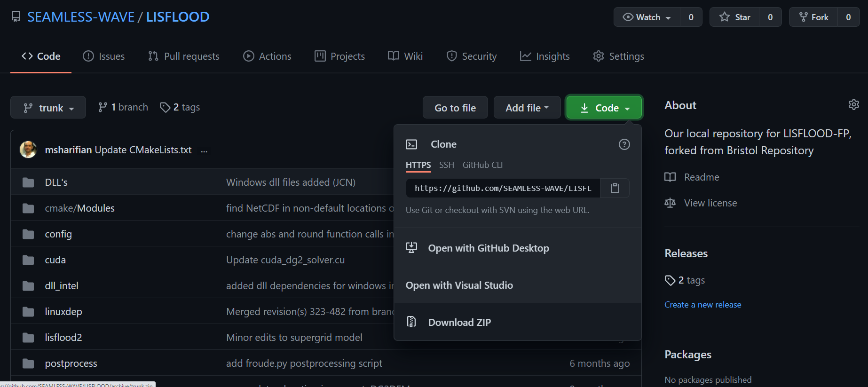Star the repository
The width and height of the screenshot is (868, 387).
(734, 17)
